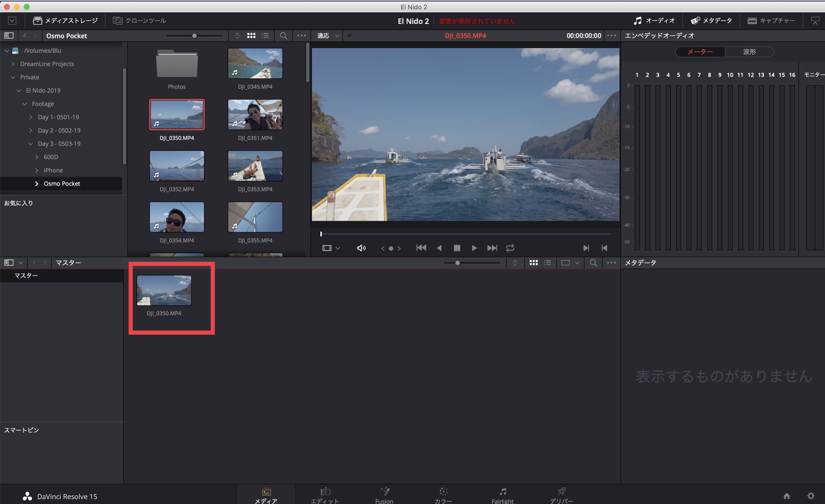
Task: Open the Capture panel button
Action: click(771, 21)
